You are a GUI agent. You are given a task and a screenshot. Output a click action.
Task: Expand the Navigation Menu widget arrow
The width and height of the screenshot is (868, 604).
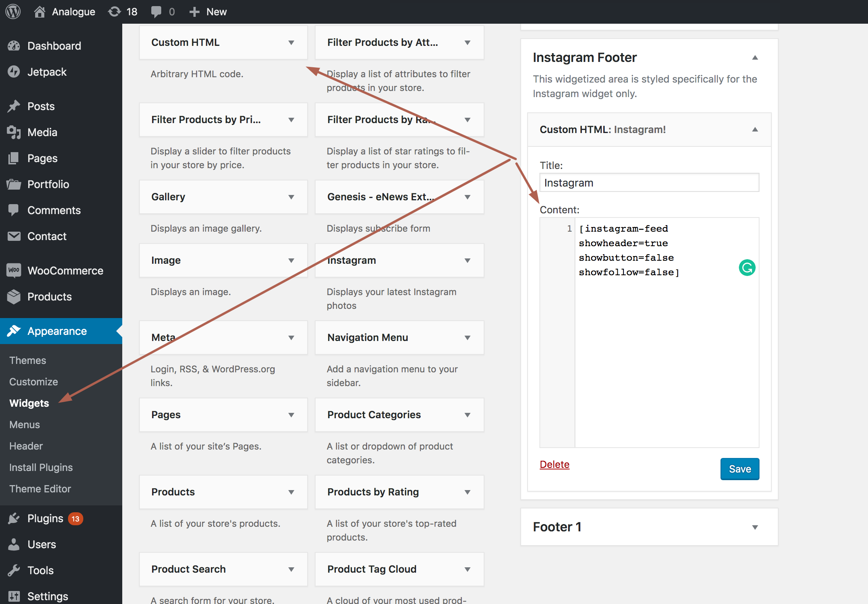(467, 338)
